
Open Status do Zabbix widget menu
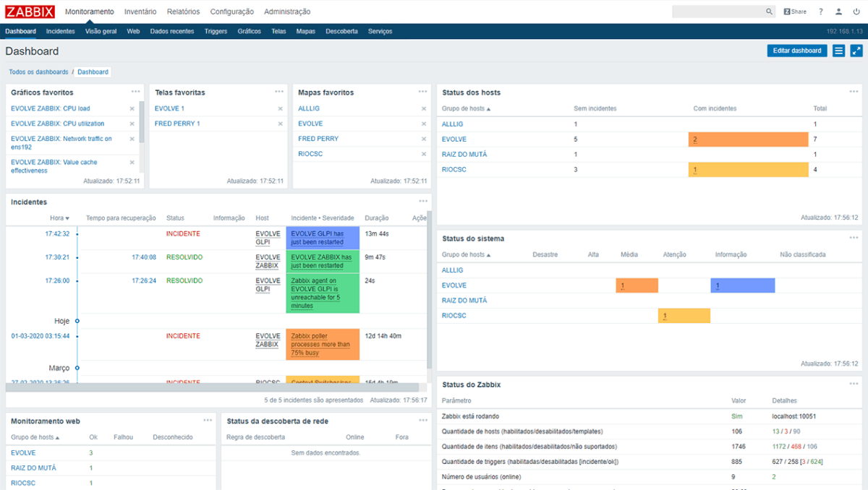(854, 384)
